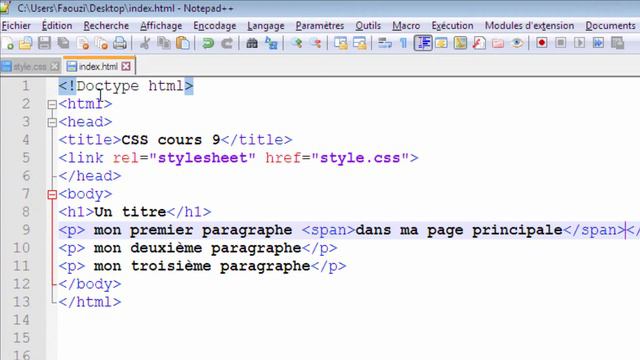Undo last change with green arrow
Image resolution: width=640 pixels, height=360 pixels.
[208, 43]
